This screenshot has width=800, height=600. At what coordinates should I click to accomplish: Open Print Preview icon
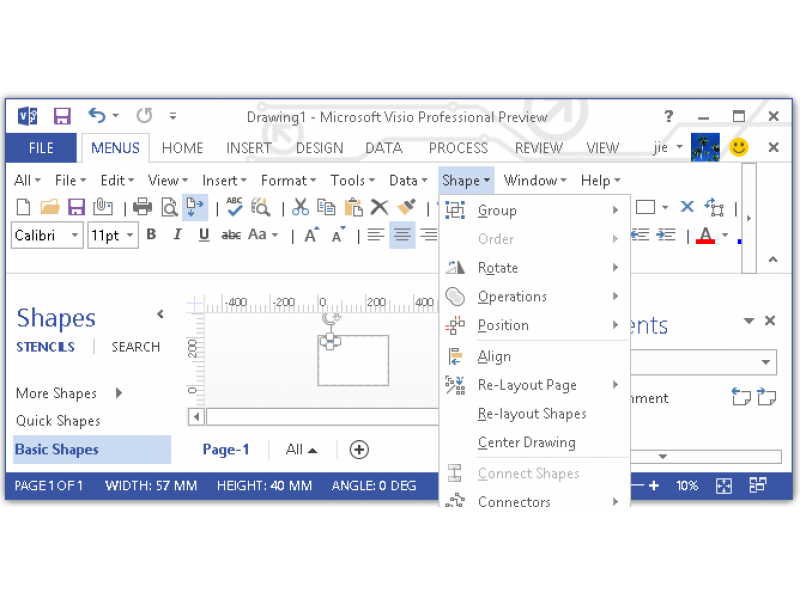pos(169,207)
